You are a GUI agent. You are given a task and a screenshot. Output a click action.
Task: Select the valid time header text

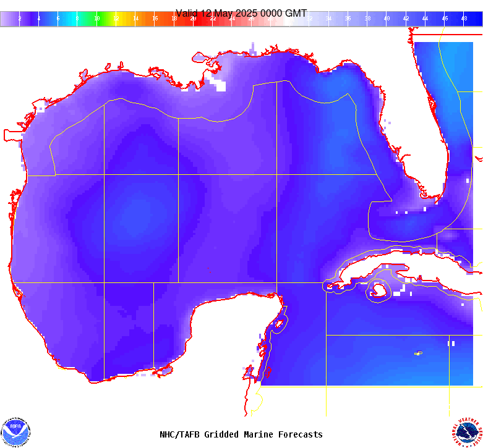tap(241, 13)
